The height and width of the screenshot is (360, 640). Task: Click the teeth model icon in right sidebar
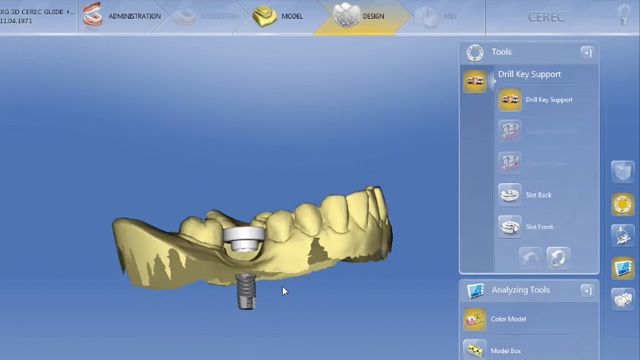point(622,299)
